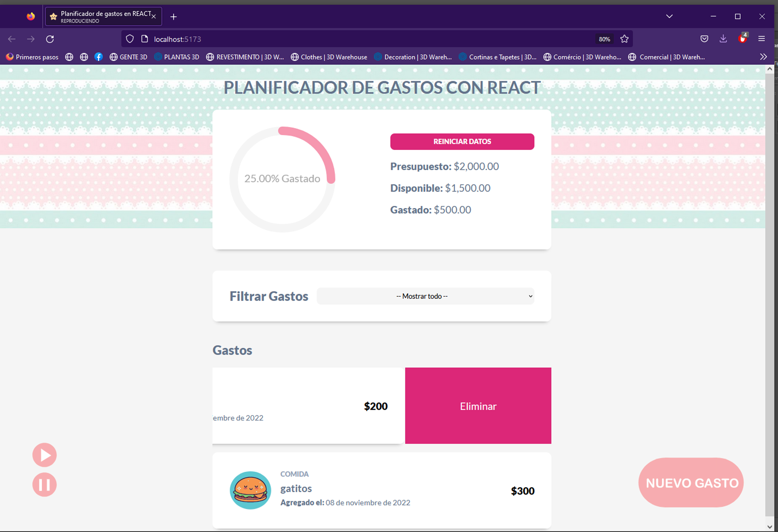The image size is (778, 532).
Task: Reset the 80% zoom level indicator
Action: pos(604,39)
